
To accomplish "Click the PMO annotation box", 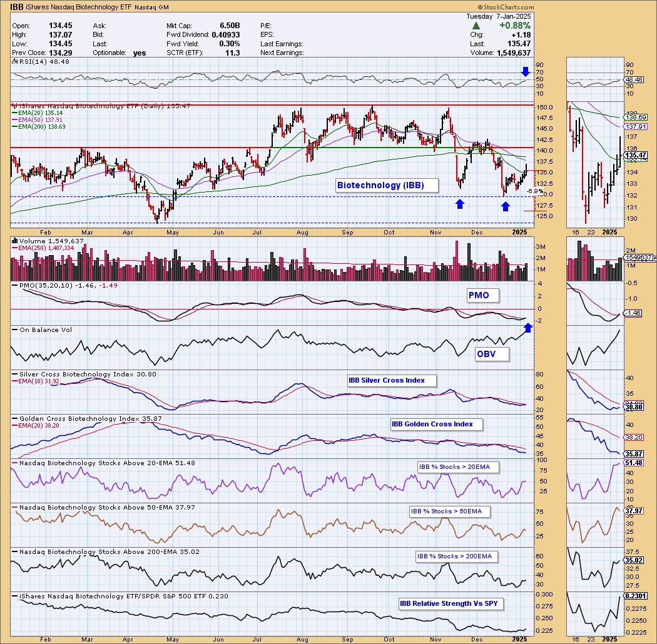I will (x=483, y=295).
